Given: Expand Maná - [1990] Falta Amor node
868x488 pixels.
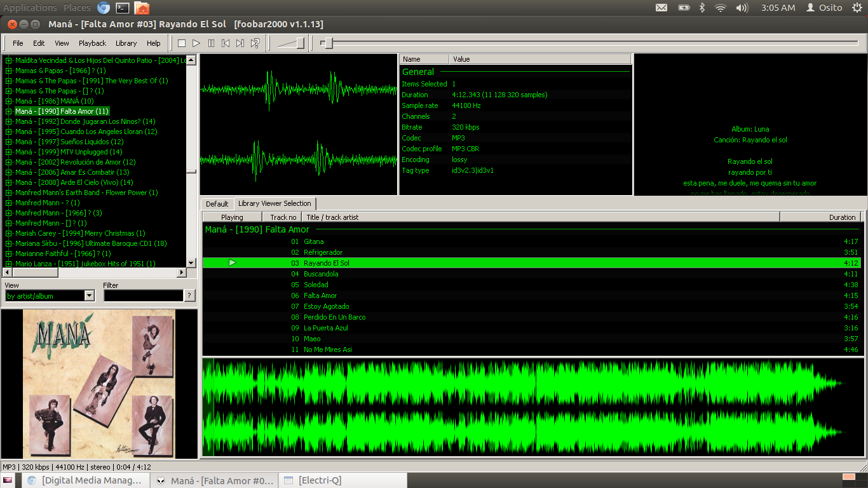Looking at the screenshot, I should [9, 111].
